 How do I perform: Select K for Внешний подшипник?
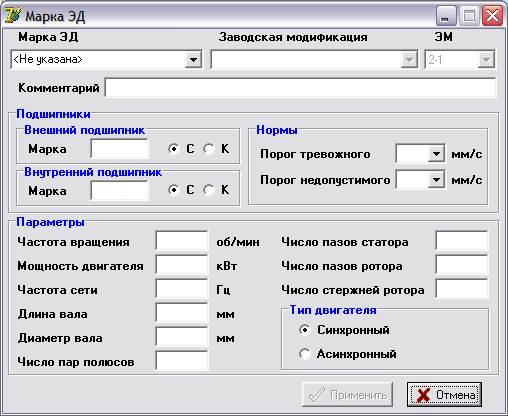point(209,149)
